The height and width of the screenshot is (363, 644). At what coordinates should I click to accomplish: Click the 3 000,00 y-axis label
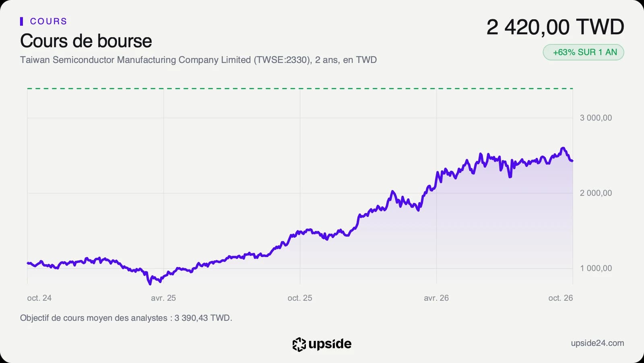596,118
